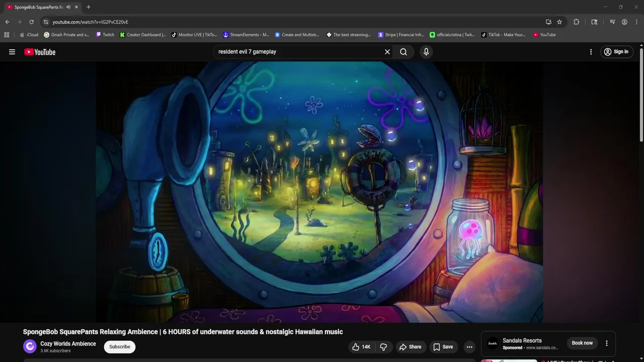Image resolution: width=644 pixels, height=362 pixels.
Task: Open Chrome profile avatar
Action: coord(624,22)
